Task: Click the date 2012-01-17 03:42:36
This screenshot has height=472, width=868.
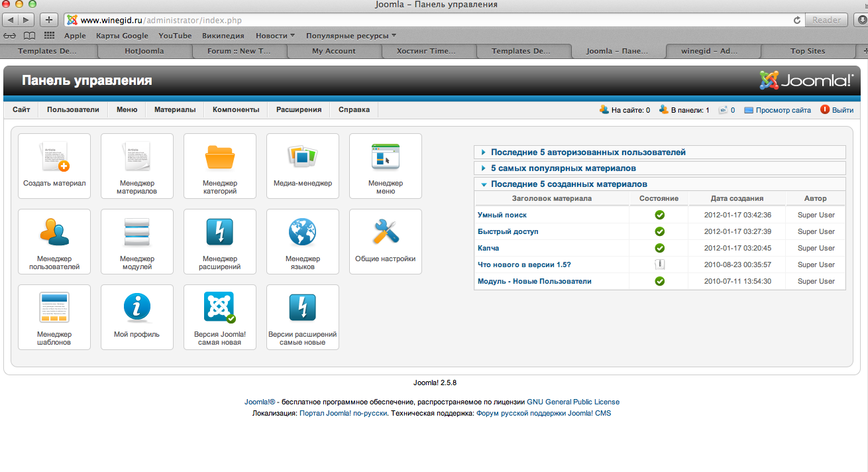Action: pos(737,215)
